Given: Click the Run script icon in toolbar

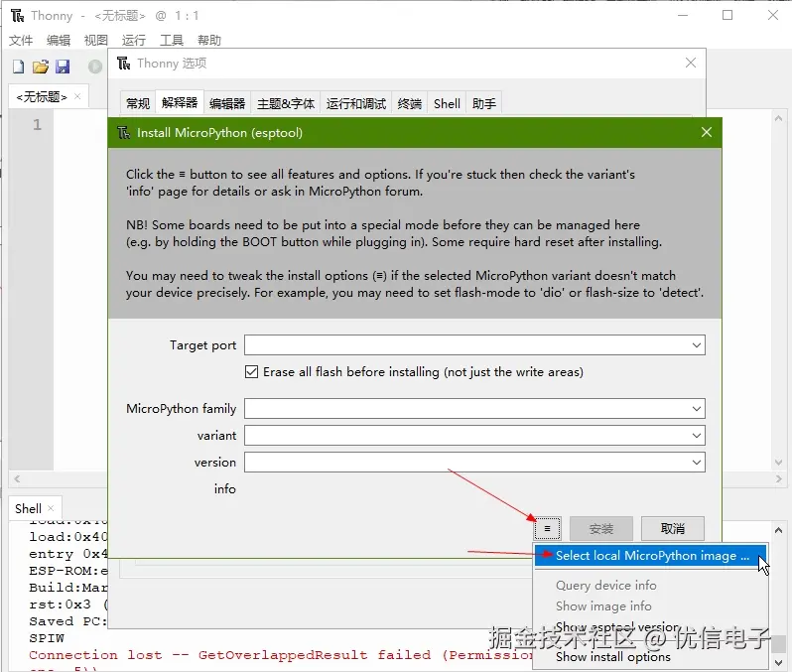Looking at the screenshot, I should point(95,67).
